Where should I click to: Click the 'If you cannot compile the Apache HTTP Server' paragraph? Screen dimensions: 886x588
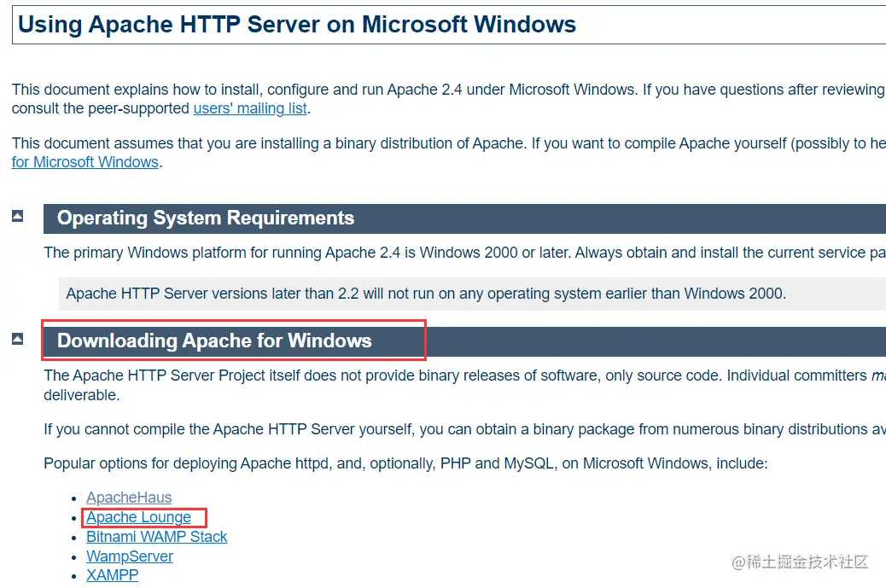(x=464, y=429)
